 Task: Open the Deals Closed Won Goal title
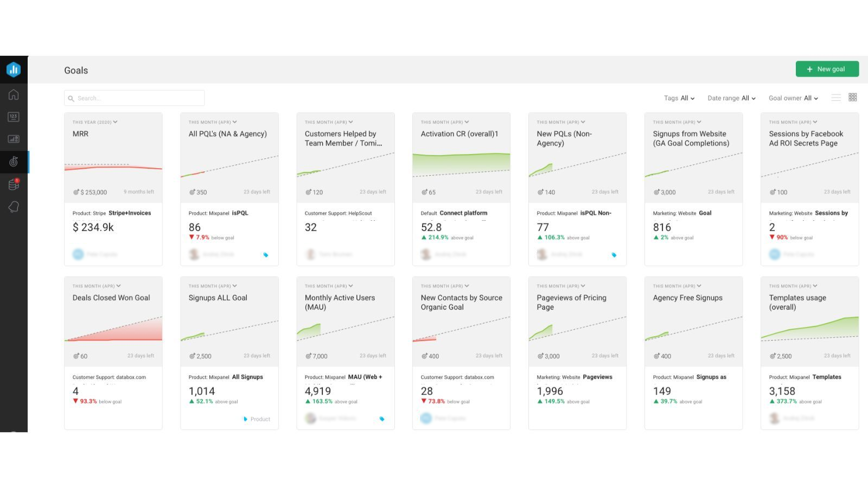pos(111,298)
